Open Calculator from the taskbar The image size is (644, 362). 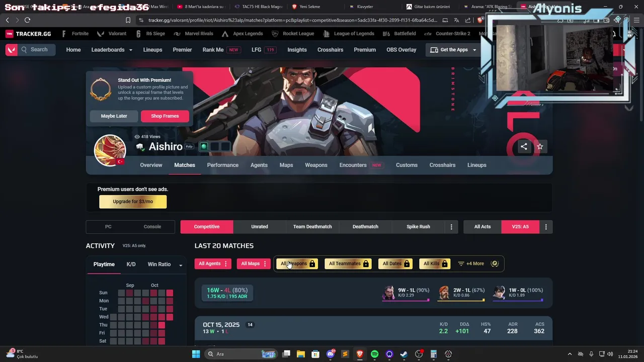pyautogui.click(x=433, y=354)
